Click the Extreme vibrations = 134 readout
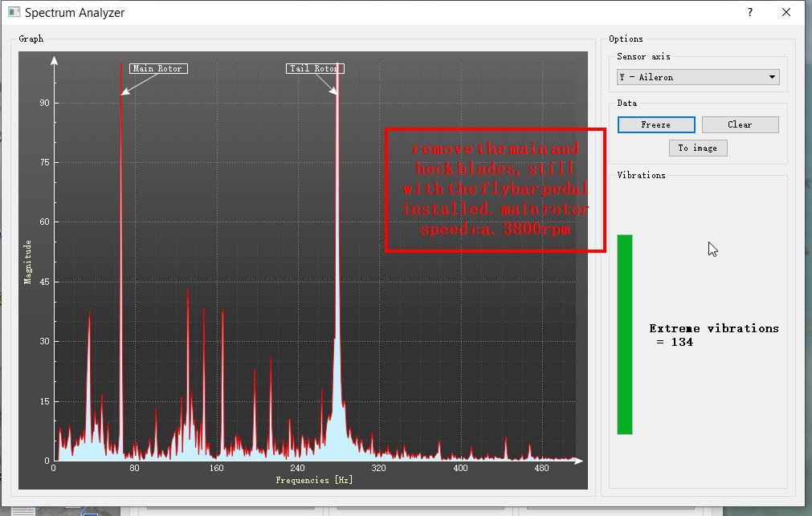812x516 pixels. click(713, 335)
